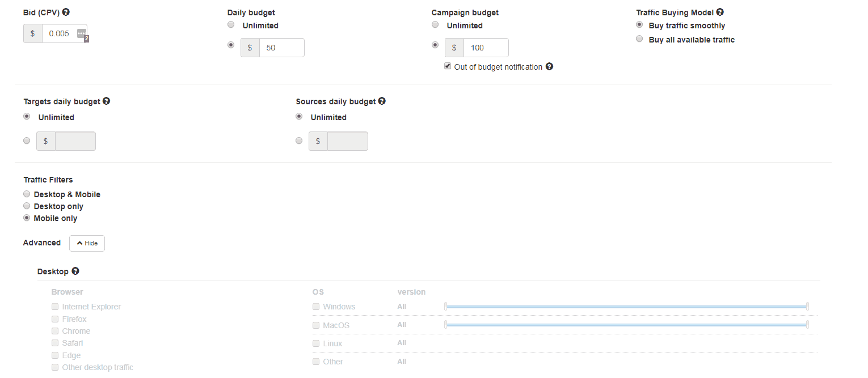Check the Internet Explorer browser checkbox
This screenshot has width=868, height=378.
[55, 307]
